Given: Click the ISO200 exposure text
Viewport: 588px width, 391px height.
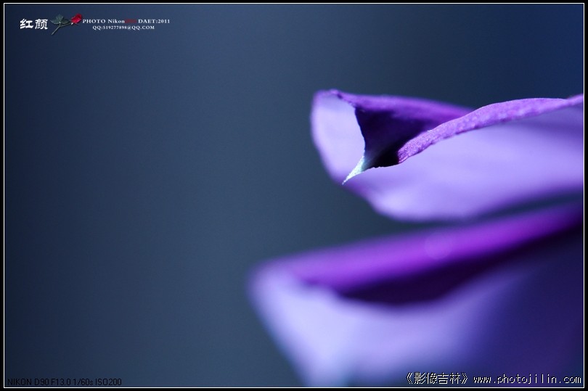Looking at the screenshot, I should tap(108, 382).
